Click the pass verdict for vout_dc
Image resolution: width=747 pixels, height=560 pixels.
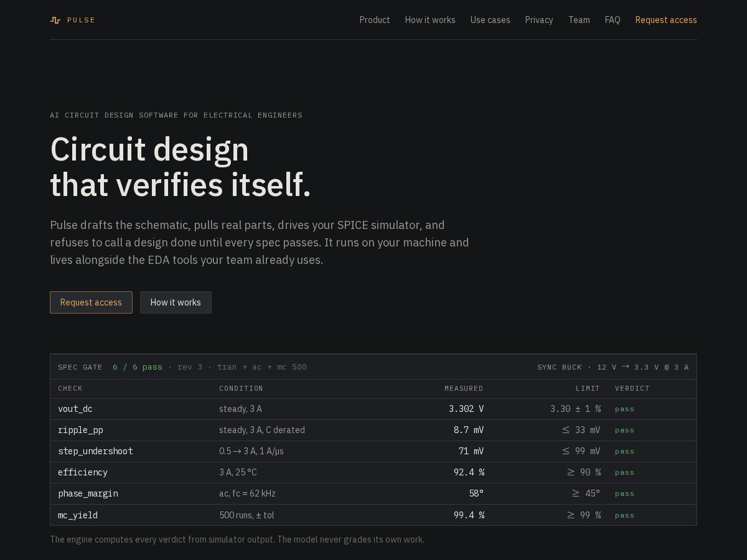click(x=625, y=409)
